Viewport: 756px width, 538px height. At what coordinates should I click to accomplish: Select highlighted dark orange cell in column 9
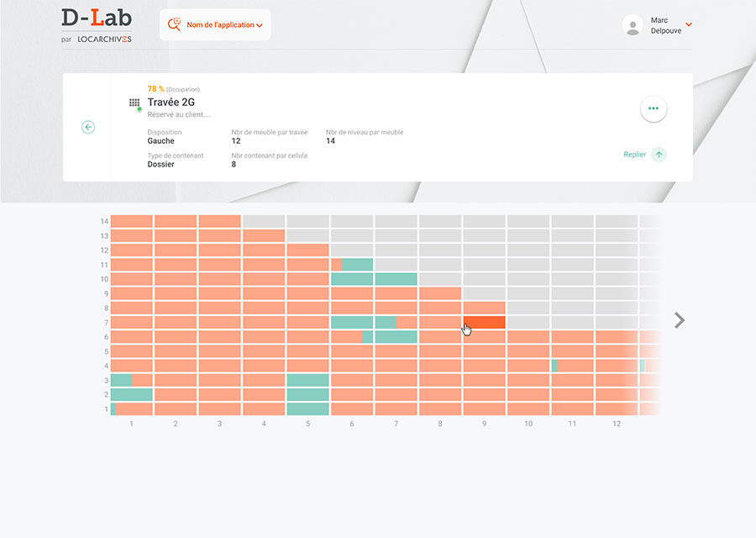tap(484, 322)
